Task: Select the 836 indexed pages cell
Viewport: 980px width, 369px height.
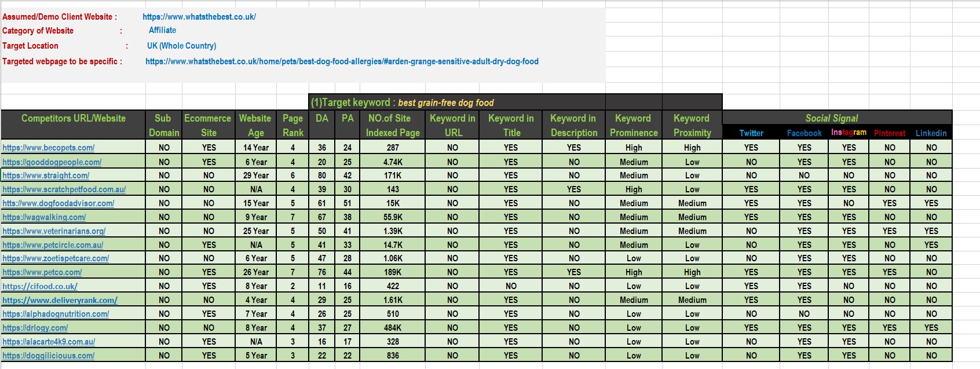Action: coord(393,356)
